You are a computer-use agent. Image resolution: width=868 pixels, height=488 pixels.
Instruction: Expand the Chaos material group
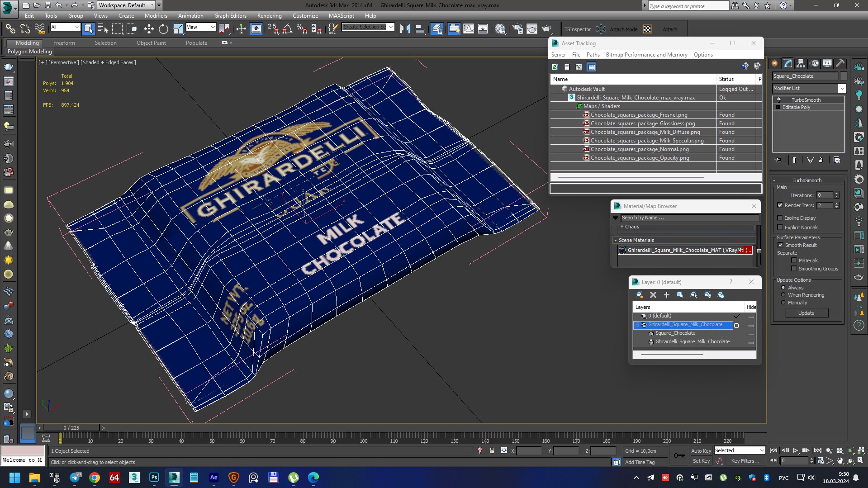(622, 227)
